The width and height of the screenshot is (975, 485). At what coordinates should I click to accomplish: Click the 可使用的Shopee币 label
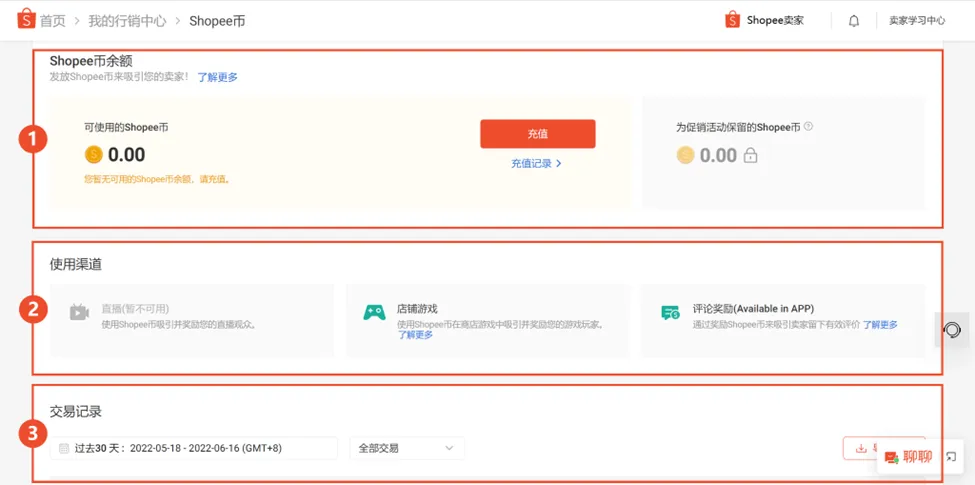coord(126,127)
